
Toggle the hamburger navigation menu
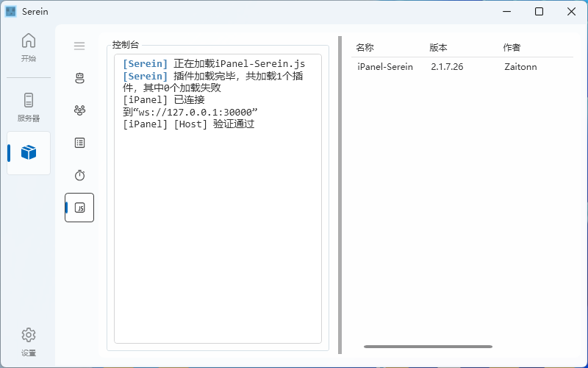79,46
